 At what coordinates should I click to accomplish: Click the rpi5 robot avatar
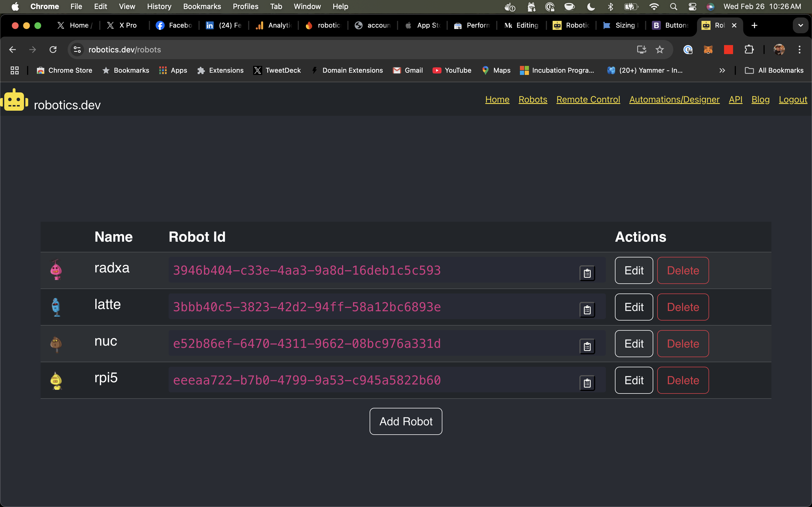click(x=56, y=380)
